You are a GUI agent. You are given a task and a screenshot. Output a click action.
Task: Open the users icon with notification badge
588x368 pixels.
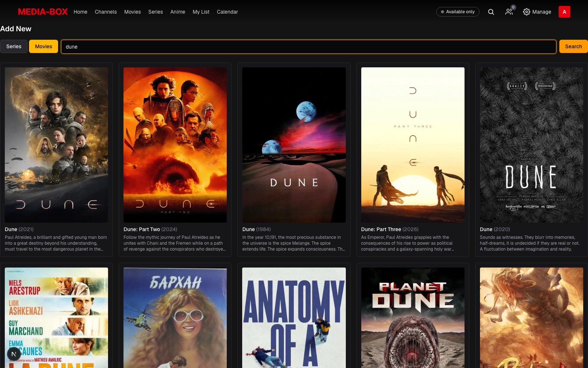510,11
